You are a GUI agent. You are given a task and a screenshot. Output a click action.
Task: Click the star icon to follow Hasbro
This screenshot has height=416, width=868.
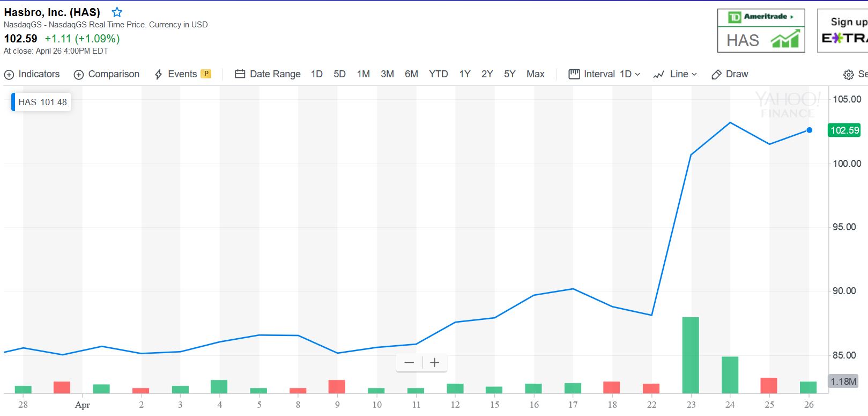pos(117,12)
